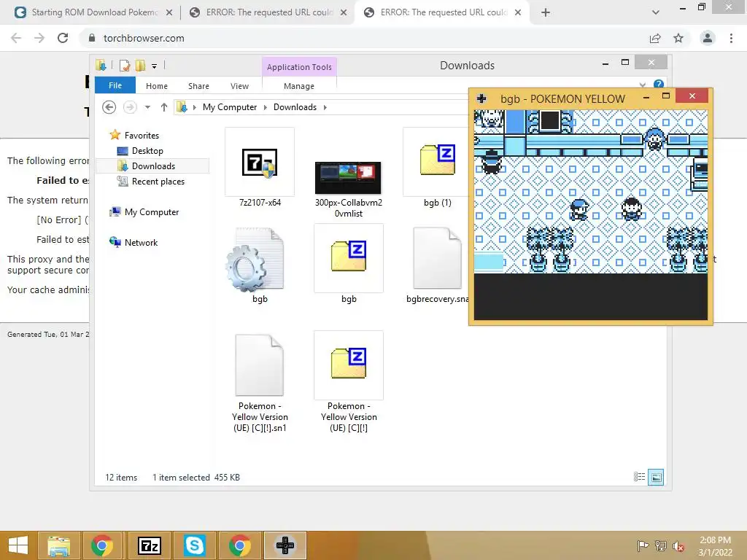Click New folder icon in Quick Access Toolbar
Image resolution: width=747 pixels, height=560 pixels.
(141, 66)
